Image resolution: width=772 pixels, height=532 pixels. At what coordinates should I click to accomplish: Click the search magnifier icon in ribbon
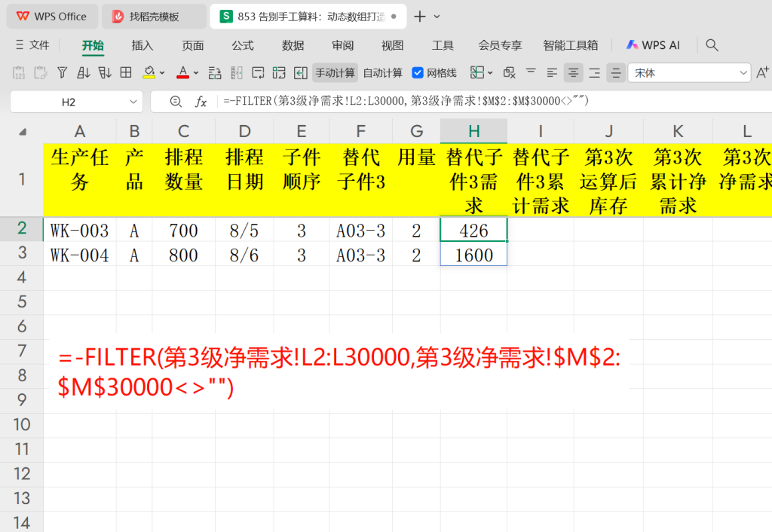(x=712, y=45)
